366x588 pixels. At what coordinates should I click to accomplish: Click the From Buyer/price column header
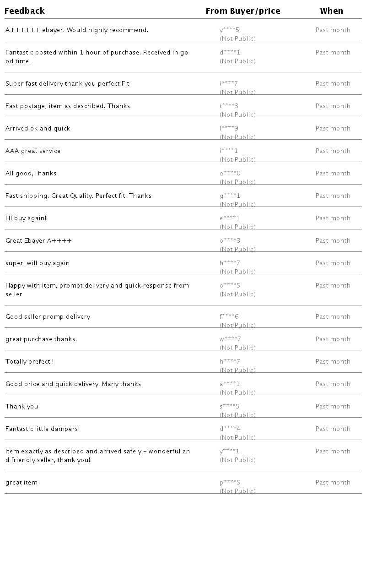tap(242, 11)
